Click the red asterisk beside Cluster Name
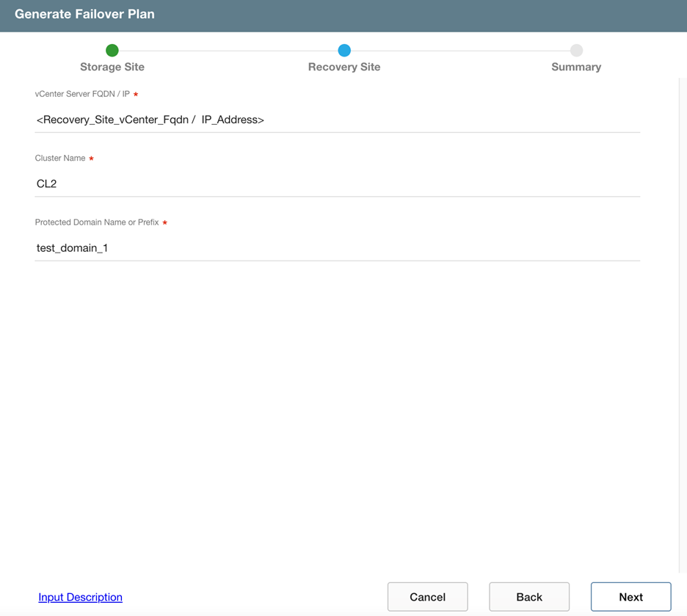 point(92,159)
